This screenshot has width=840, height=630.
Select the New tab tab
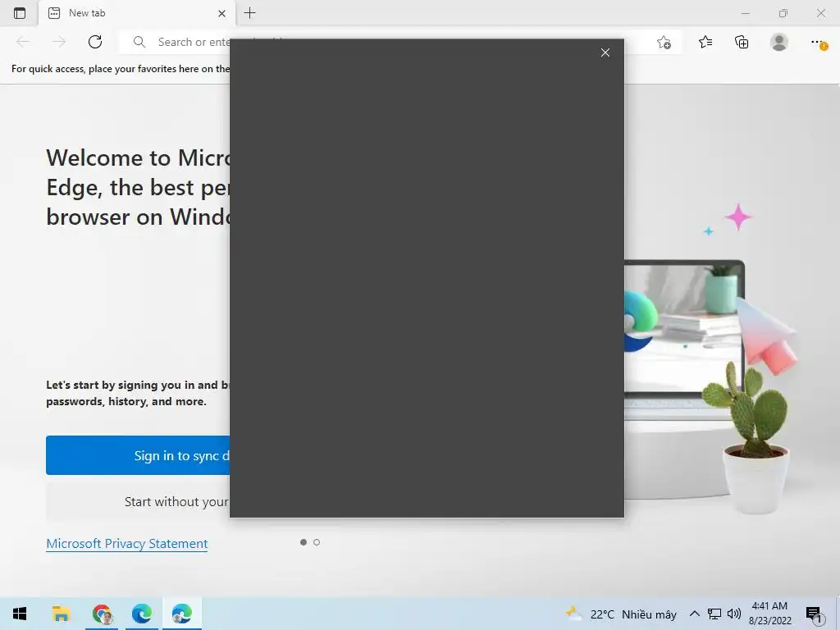(x=137, y=13)
